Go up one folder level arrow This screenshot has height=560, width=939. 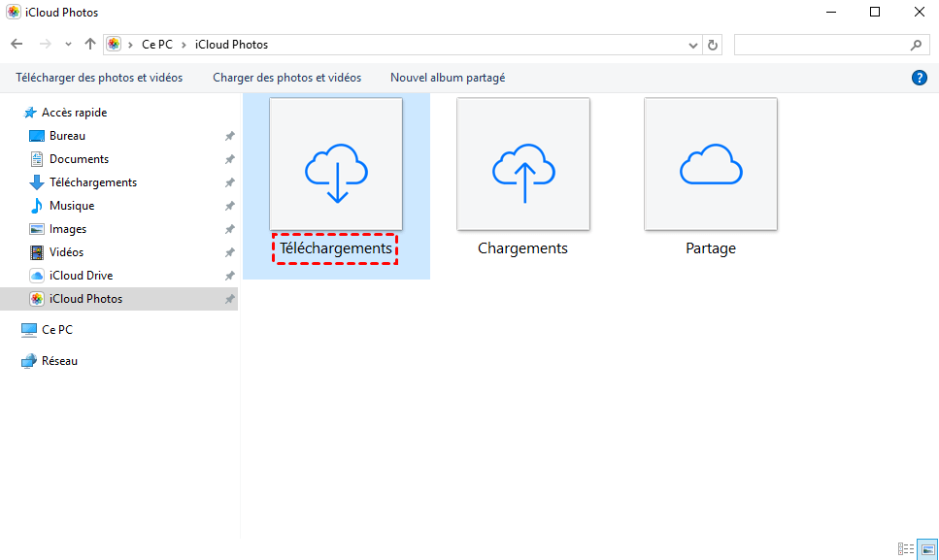click(x=90, y=45)
